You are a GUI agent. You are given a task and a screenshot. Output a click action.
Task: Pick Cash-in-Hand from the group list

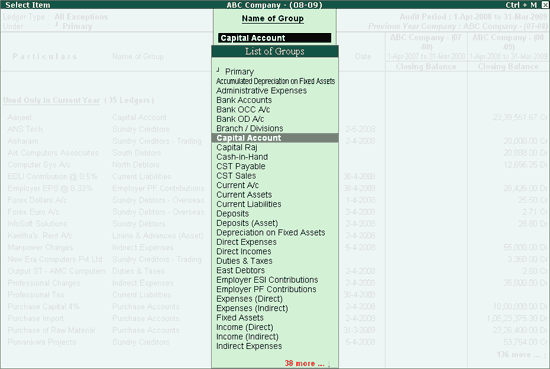click(x=242, y=157)
